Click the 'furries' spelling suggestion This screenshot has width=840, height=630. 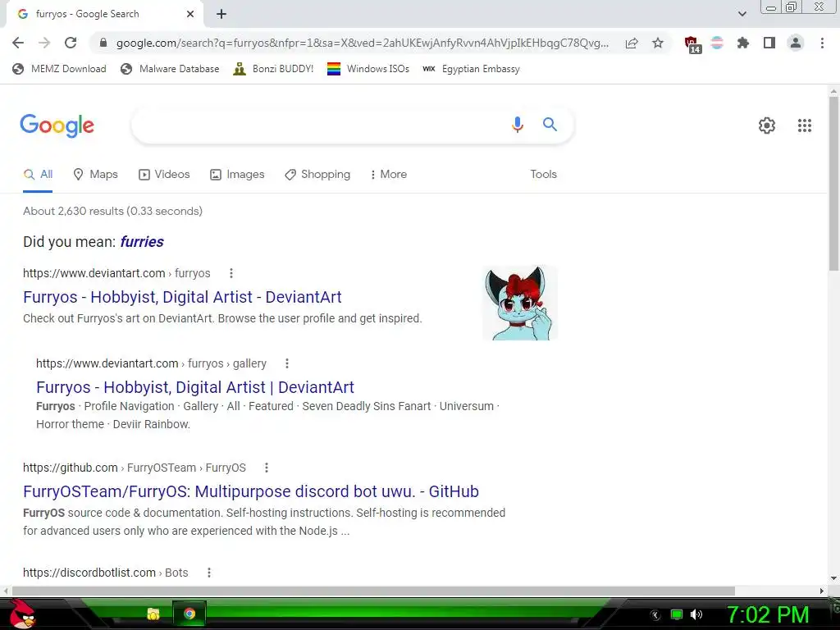142,242
